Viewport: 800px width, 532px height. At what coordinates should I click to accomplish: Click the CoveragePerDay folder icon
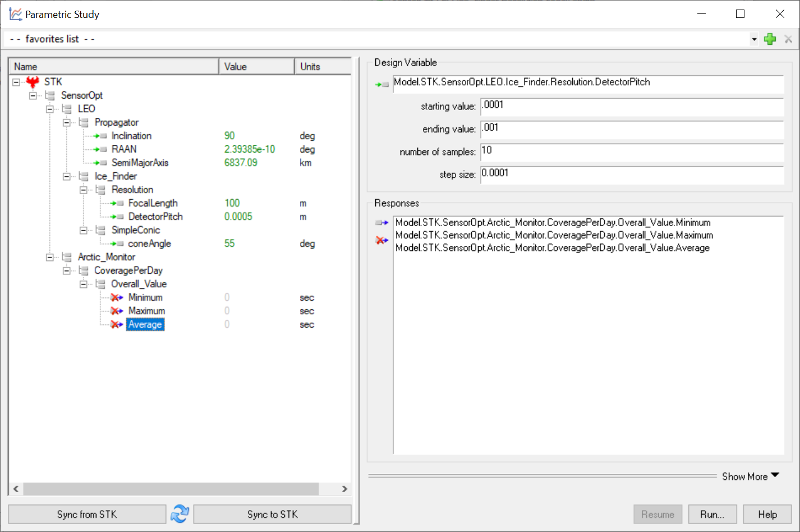(84, 270)
